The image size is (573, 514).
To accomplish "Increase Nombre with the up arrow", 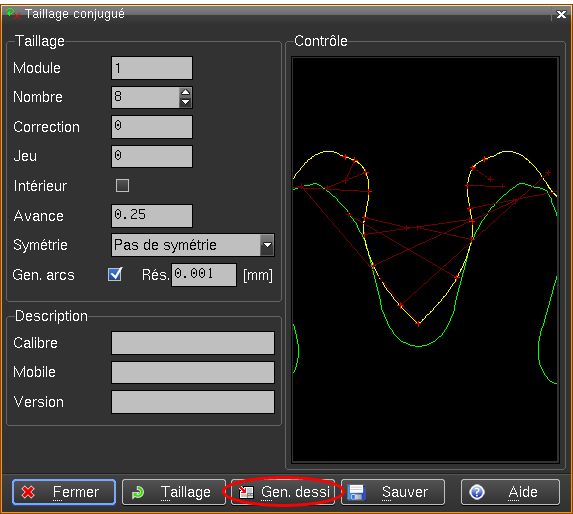I will (186, 92).
